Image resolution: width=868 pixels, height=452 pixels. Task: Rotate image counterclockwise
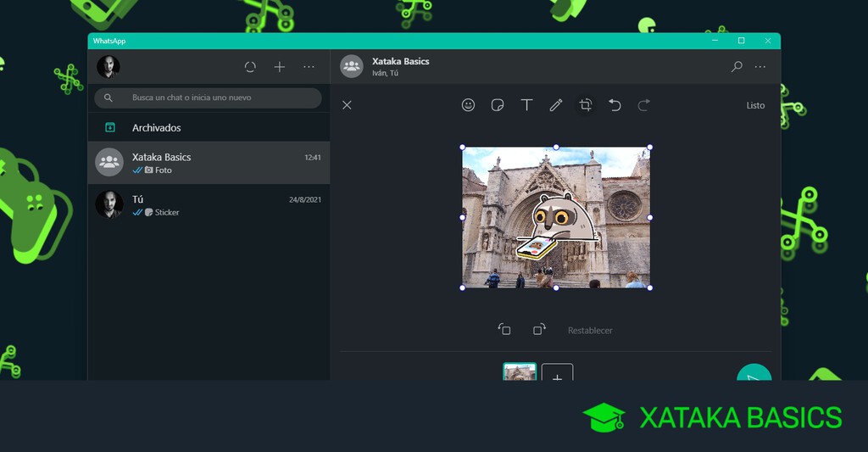504,330
